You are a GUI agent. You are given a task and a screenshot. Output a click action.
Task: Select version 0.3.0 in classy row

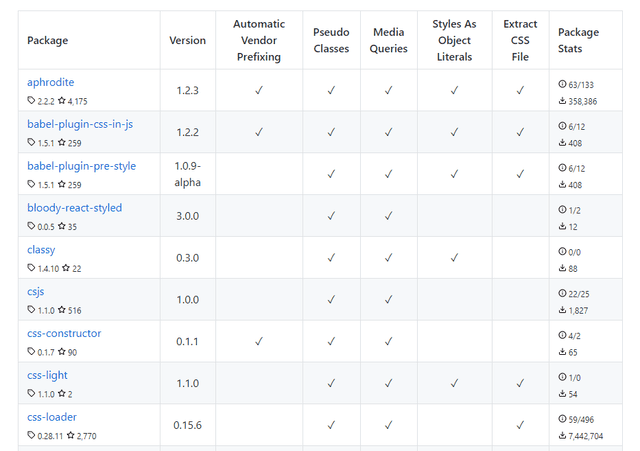[188, 258]
